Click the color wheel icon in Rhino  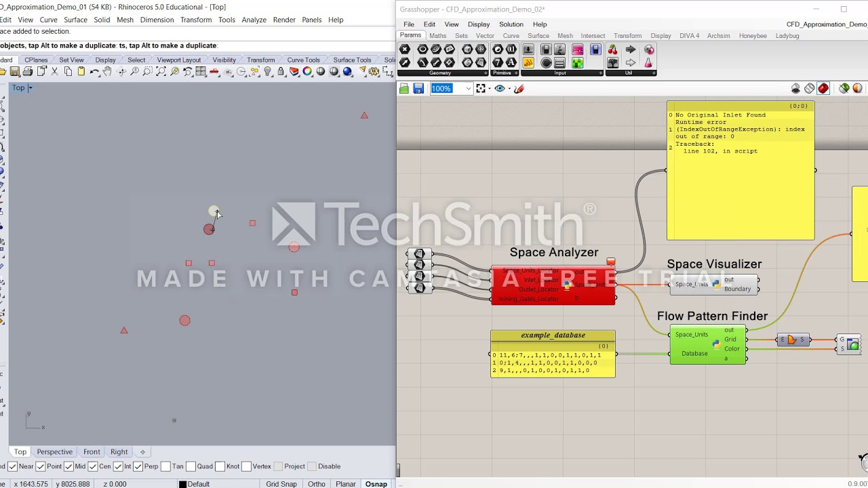point(307,71)
